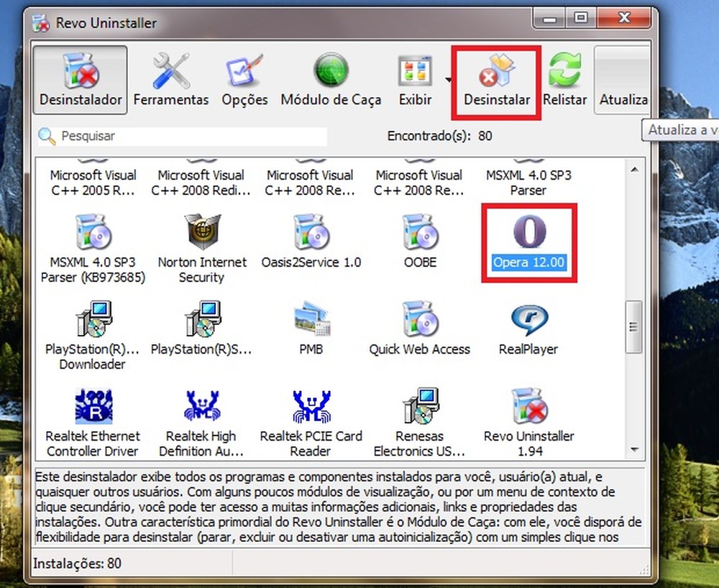Select MSXML 4.0 SP3 Parser (KB973685)
The width and height of the screenshot is (719, 588).
(93, 249)
